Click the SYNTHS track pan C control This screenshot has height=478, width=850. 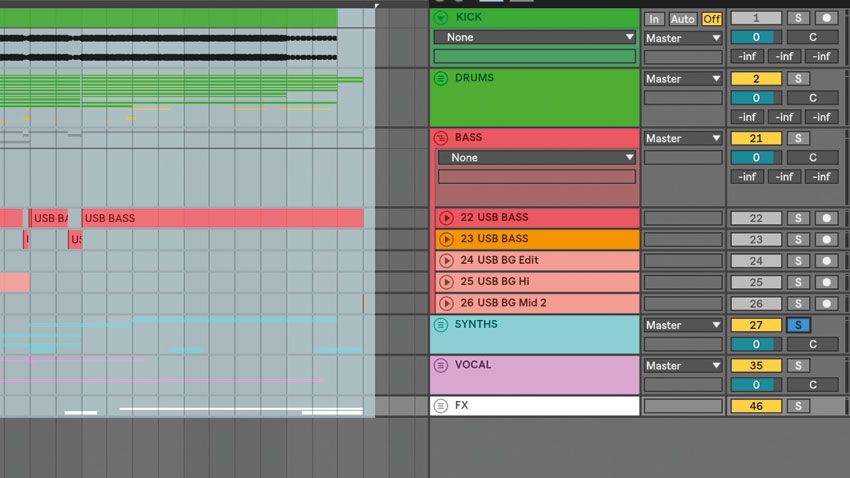coord(813,344)
